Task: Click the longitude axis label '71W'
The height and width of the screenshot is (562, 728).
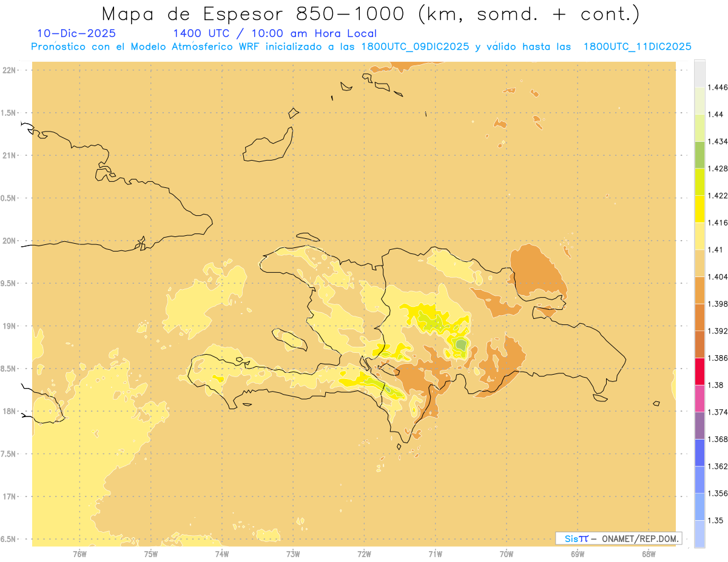Action: [435, 554]
